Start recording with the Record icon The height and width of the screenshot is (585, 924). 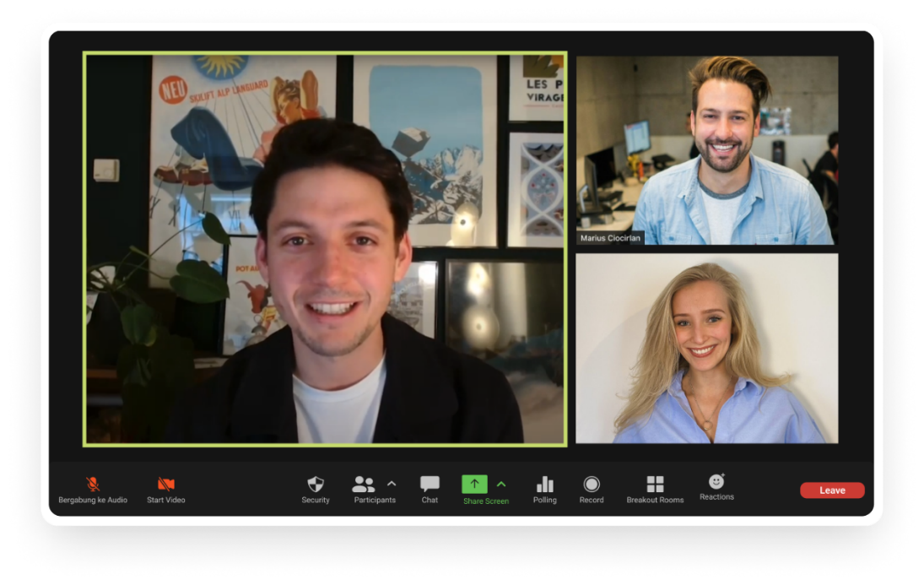(x=592, y=484)
